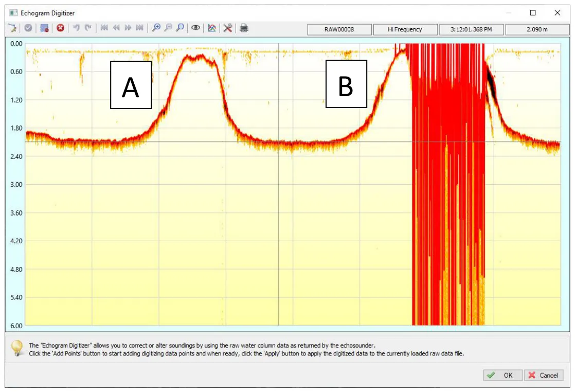Jump to last page of echogram
This screenshot has width=575, height=392.
[139, 28]
